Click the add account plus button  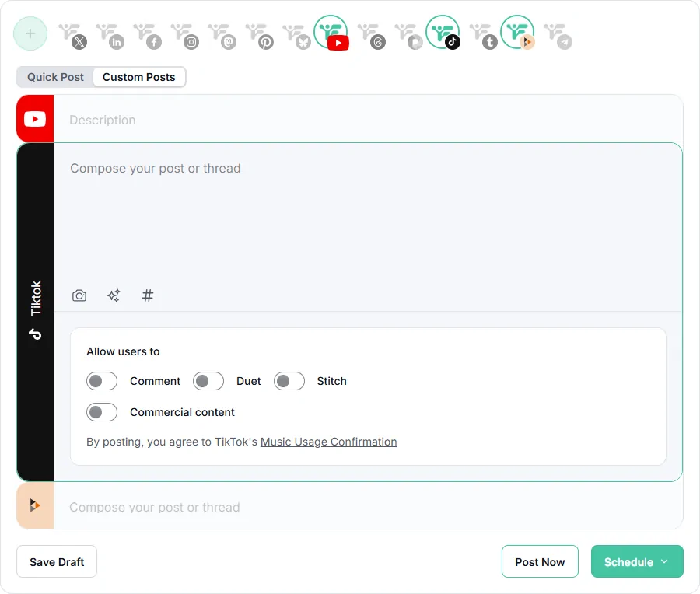click(30, 33)
